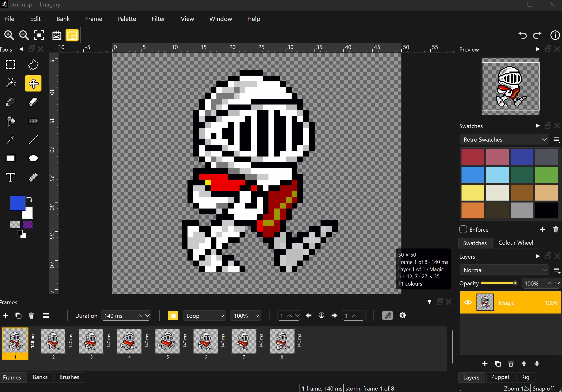Screen dimensions: 562x392
Task: Pick the yellow swatch in Retro Swatches
Action: click(x=472, y=192)
